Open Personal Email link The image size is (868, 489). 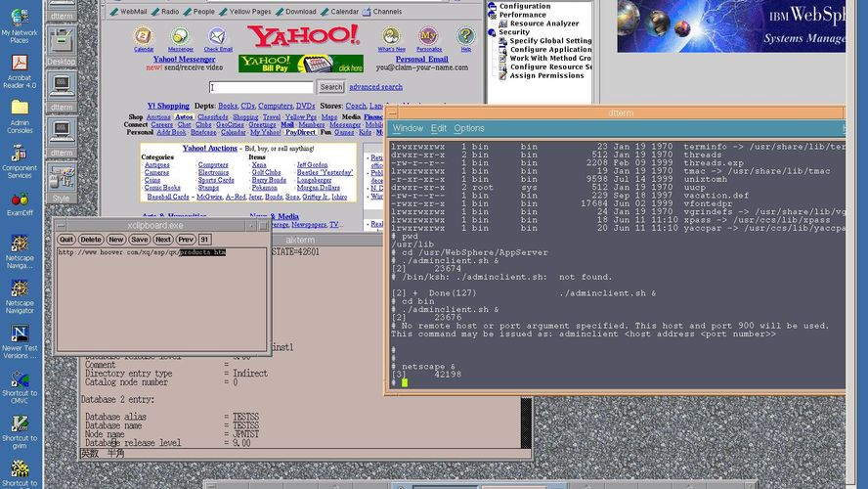point(422,60)
